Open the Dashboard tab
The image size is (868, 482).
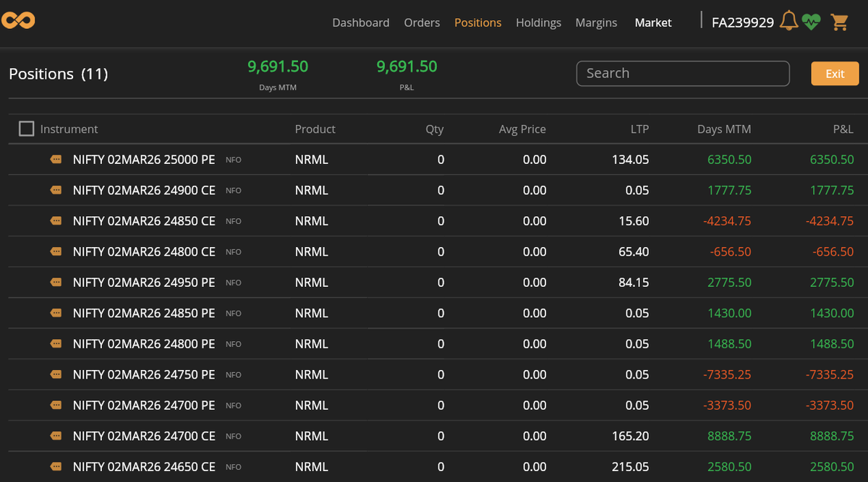coord(361,22)
